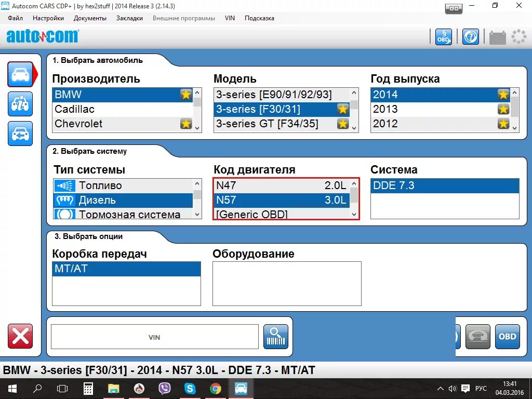This screenshot has width=532, height=399.
Task: Select the vehicle selection car icon in sidebar
Action: pyautogui.click(x=20, y=74)
